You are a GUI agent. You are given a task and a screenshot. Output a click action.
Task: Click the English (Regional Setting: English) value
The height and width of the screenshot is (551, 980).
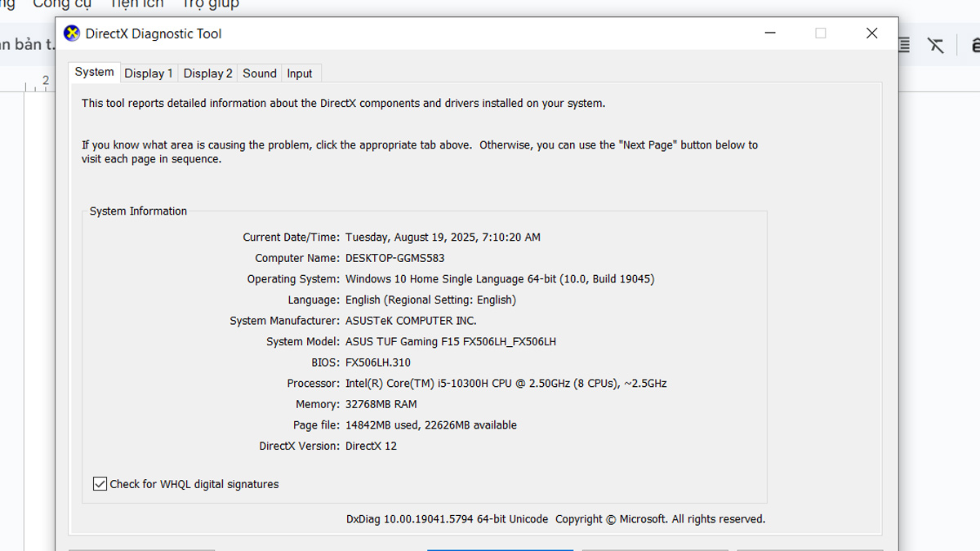(430, 300)
